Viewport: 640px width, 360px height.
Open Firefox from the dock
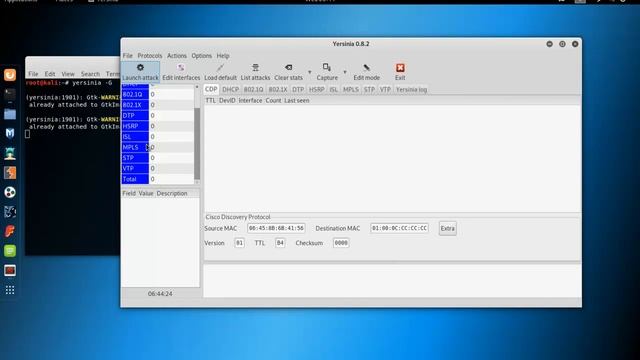click(x=10, y=75)
